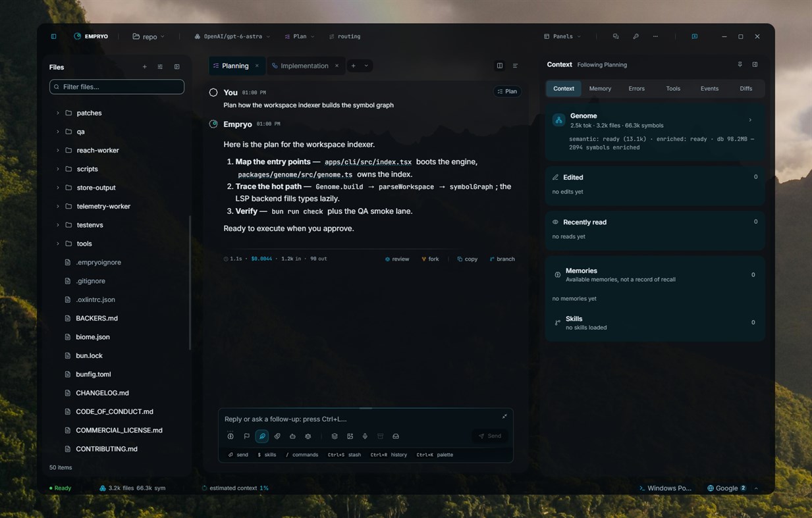This screenshot has height=518, width=812.
Task: Click the inbox tray icon in composer
Action: 396,436
